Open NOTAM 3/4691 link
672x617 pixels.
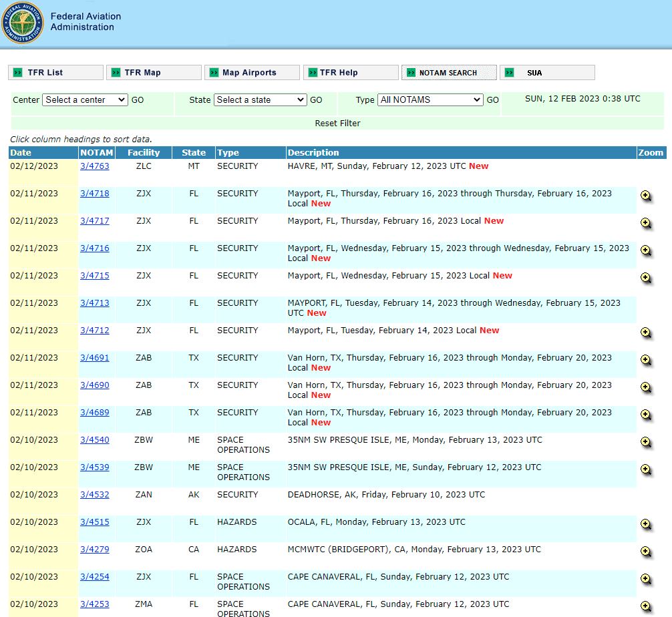click(x=95, y=358)
